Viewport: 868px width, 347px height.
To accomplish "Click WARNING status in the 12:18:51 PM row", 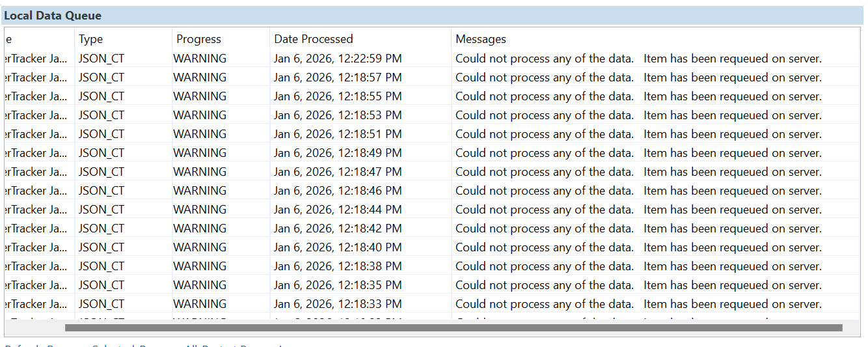I will point(200,134).
